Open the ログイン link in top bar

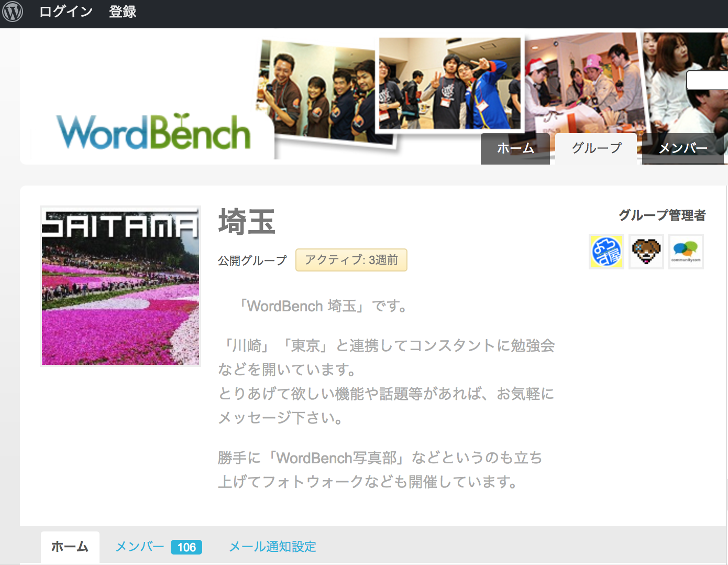click(x=66, y=12)
